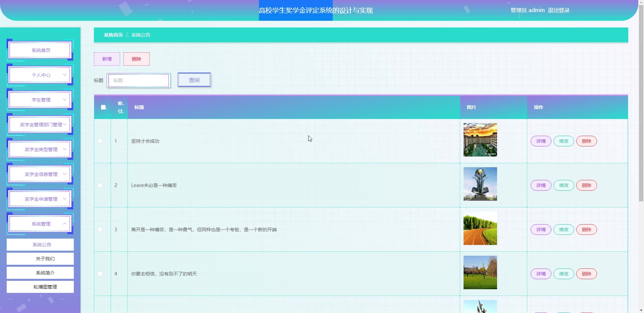Select 关于我们 submenu item
The height and width of the screenshot is (313, 644).
click(40, 259)
